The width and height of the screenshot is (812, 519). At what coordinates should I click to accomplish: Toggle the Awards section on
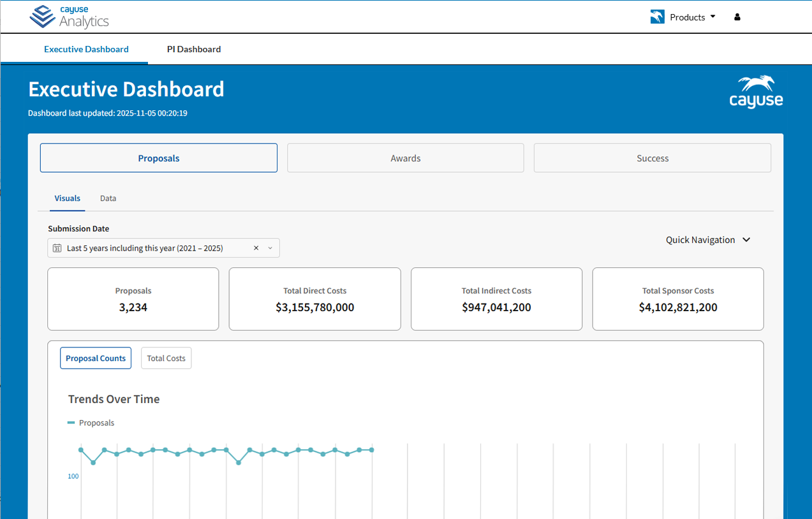405,157
